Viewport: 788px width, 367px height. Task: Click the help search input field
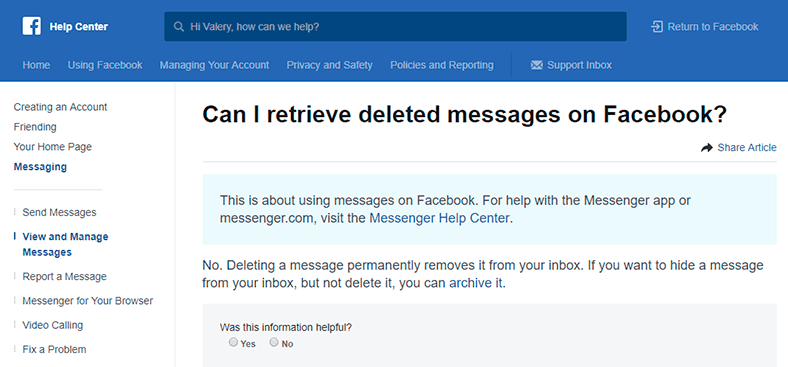click(395, 27)
